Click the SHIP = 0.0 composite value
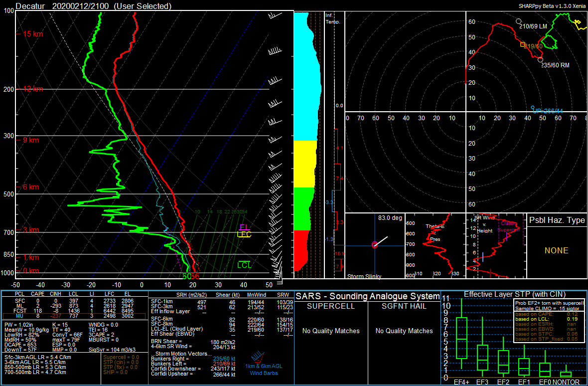 pyautogui.click(x=116, y=372)
